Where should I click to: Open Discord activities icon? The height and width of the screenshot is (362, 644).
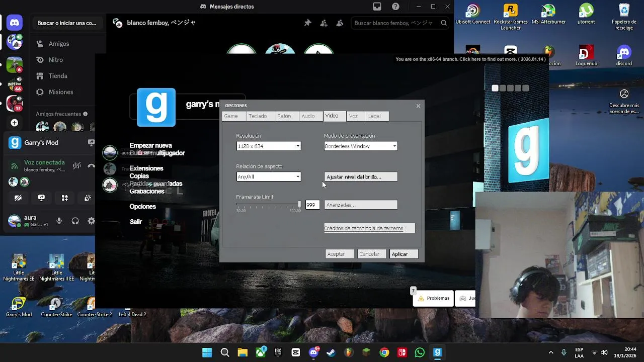coord(64,198)
